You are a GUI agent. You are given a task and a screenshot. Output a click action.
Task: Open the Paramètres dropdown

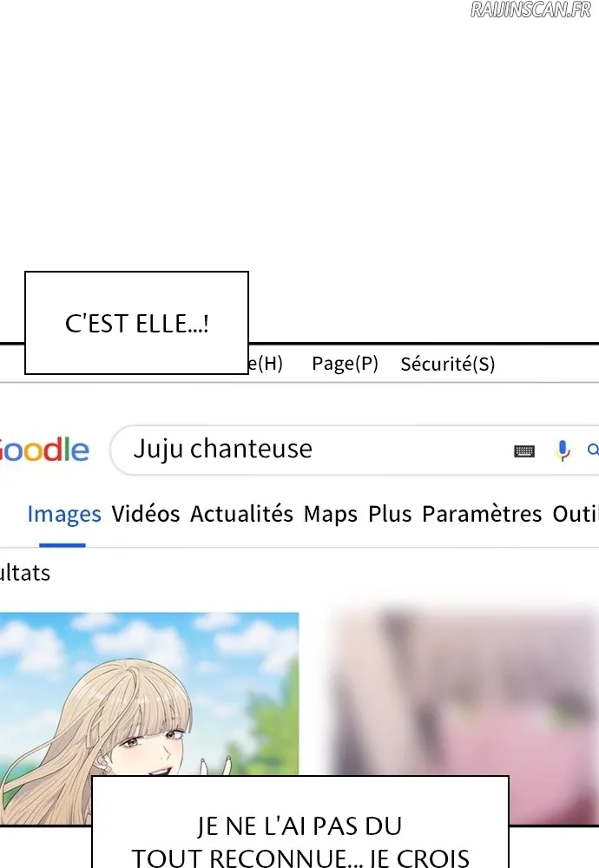(x=482, y=514)
